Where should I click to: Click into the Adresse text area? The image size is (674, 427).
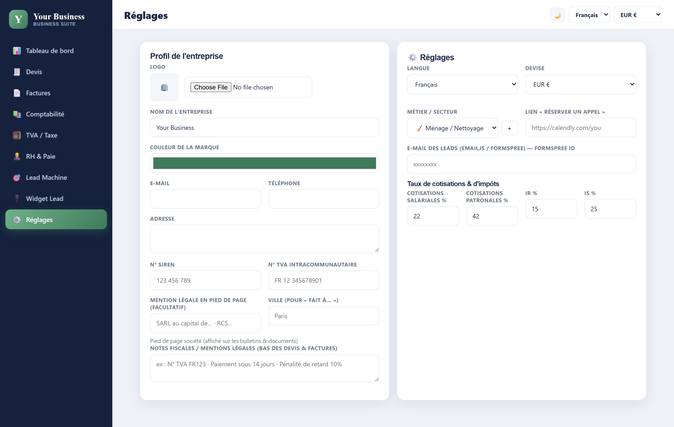[264, 239]
